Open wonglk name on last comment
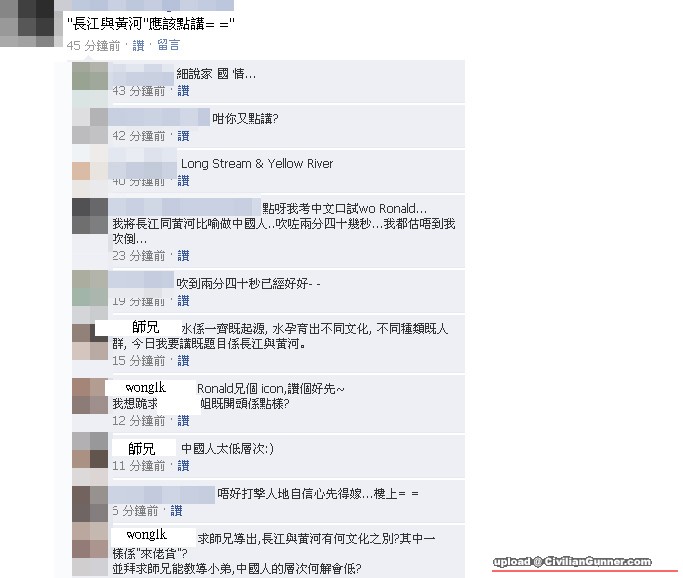 (x=147, y=534)
